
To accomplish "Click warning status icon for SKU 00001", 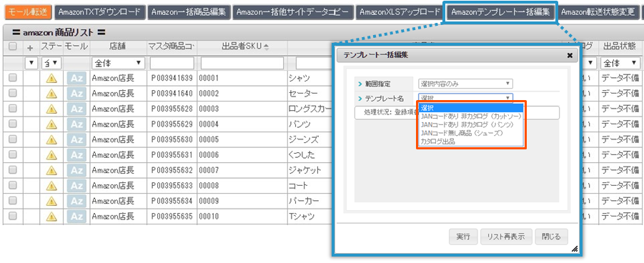I will (x=51, y=79).
